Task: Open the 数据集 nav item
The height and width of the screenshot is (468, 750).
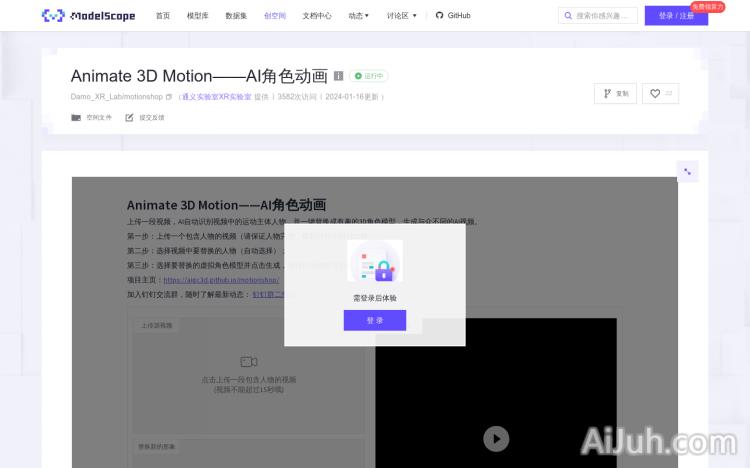Action: [x=236, y=16]
